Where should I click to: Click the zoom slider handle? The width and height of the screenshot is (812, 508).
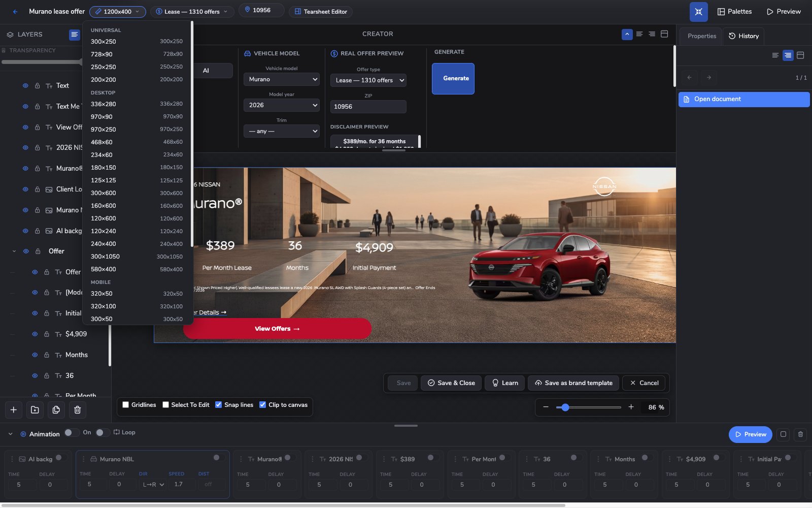[565, 407]
